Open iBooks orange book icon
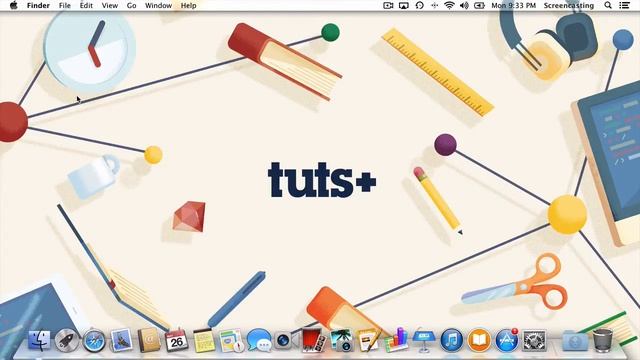 (479, 340)
